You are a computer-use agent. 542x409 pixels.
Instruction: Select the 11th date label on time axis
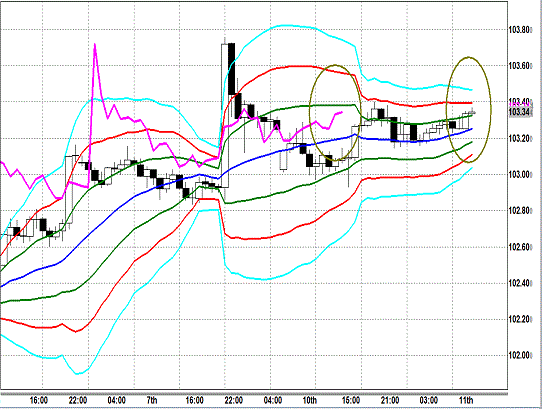point(466,400)
